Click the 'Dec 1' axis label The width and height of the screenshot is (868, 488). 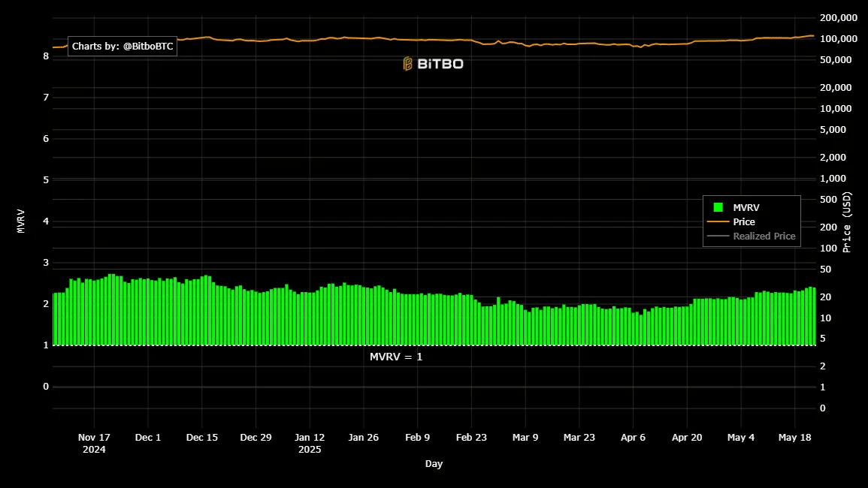point(148,437)
